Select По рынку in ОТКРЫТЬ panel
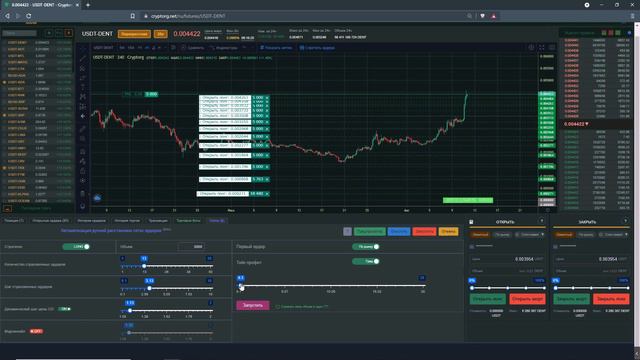640x360 pixels. tap(502, 235)
